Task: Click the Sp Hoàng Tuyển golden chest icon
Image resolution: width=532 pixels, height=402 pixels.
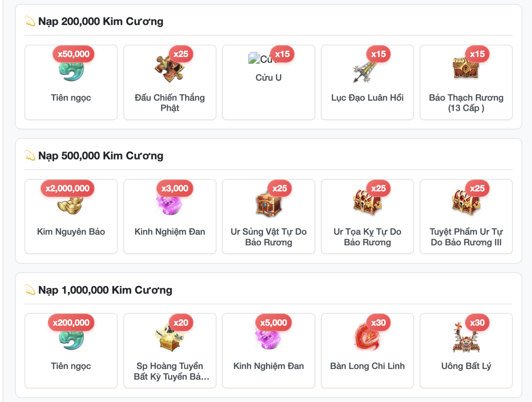Action: [x=170, y=338]
